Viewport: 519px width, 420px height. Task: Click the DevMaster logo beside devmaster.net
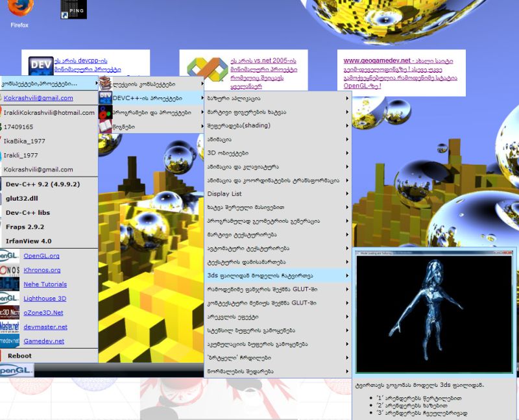[10, 327]
